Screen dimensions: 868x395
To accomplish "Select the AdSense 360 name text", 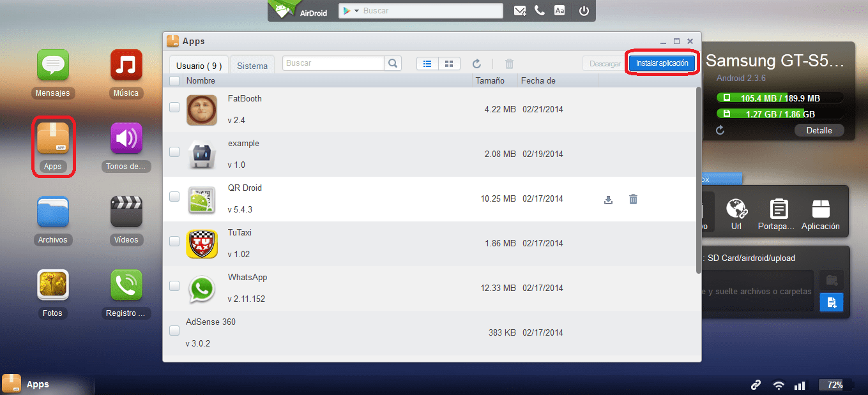I will click(211, 322).
